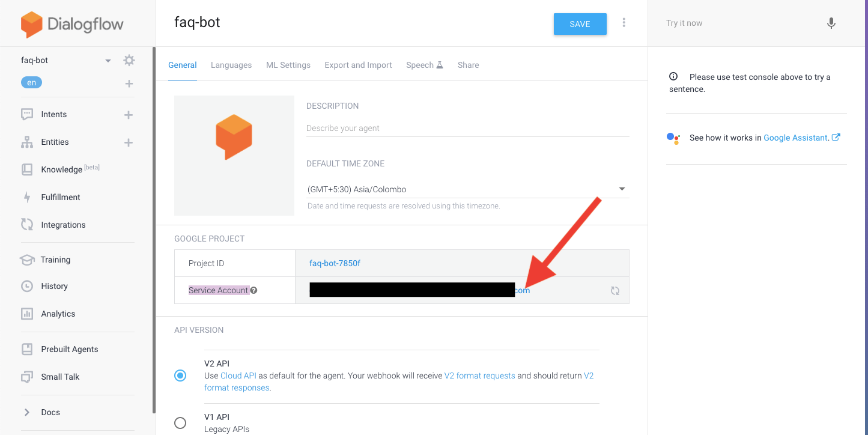Open agent settings gear icon
Image resolution: width=868 pixels, height=435 pixels.
129,60
